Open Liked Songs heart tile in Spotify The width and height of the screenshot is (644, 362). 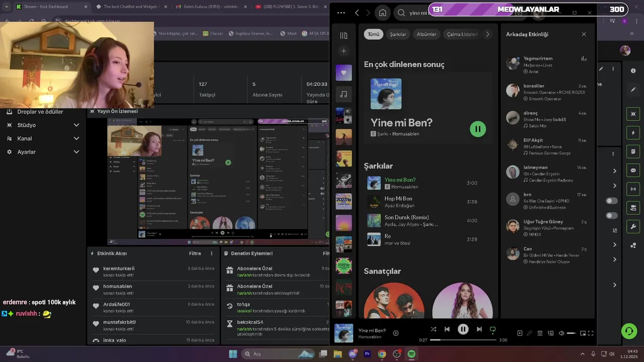[344, 72]
